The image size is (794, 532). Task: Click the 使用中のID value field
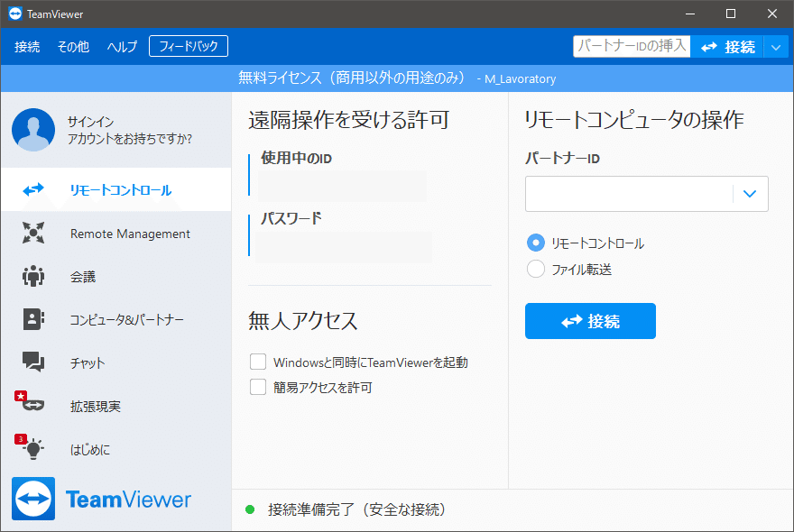pos(342,186)
